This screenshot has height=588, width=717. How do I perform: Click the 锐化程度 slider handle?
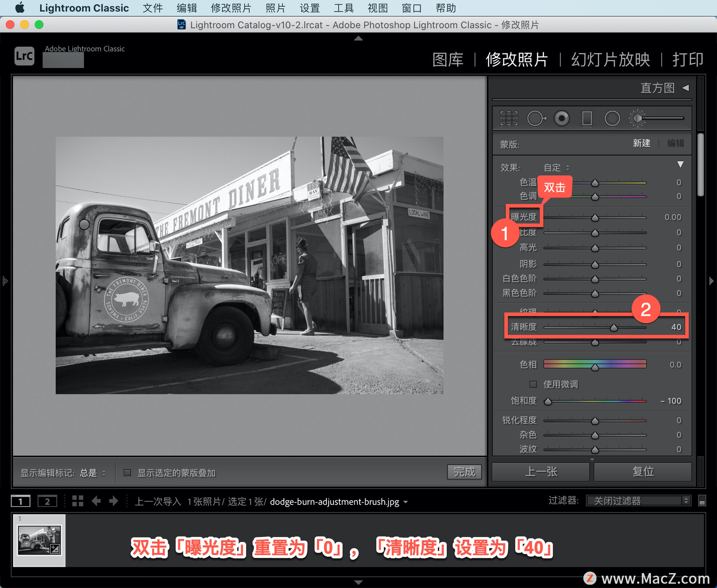(x=595, y=421)
